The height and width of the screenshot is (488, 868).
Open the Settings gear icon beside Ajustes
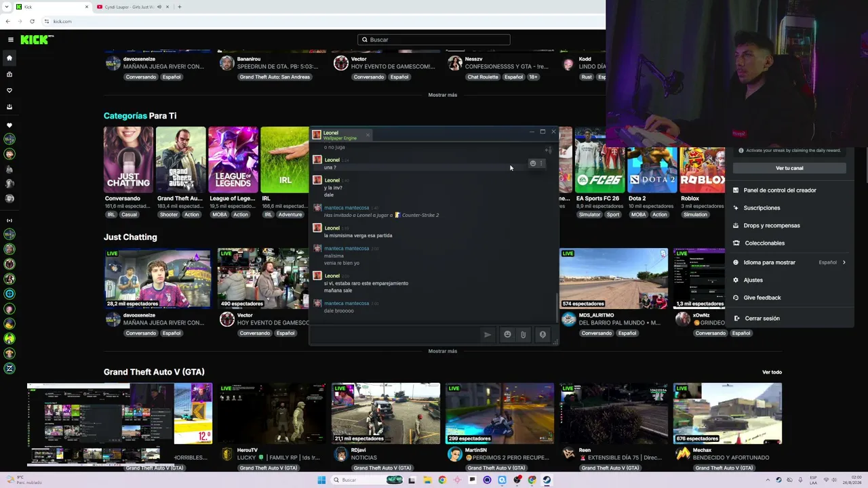(x=736, y=280)
